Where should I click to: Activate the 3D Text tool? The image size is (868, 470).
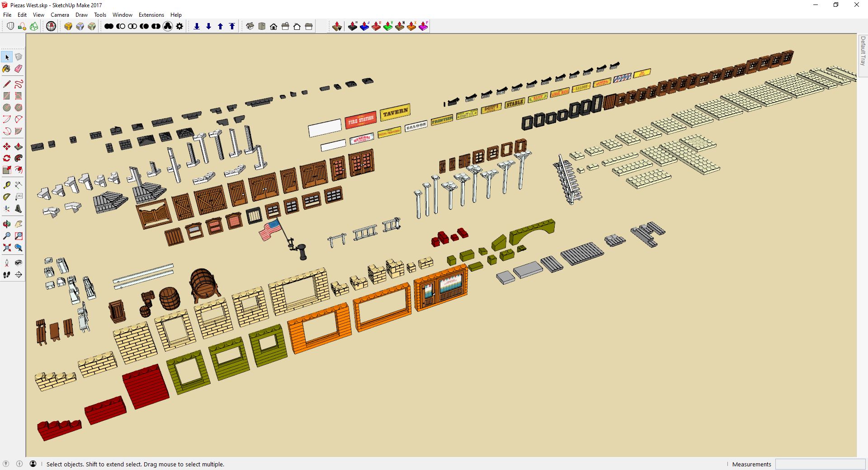click(x=19, y=209)
